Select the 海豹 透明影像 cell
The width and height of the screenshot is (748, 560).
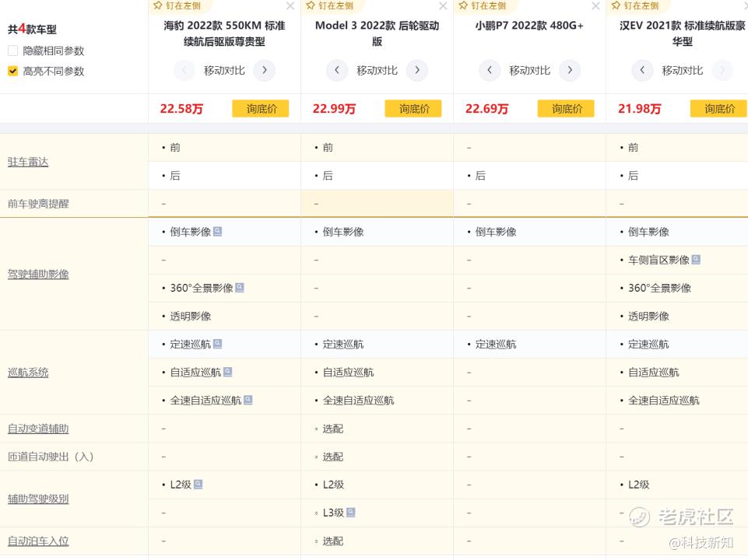pyautogui.click(x=224, y=316)
